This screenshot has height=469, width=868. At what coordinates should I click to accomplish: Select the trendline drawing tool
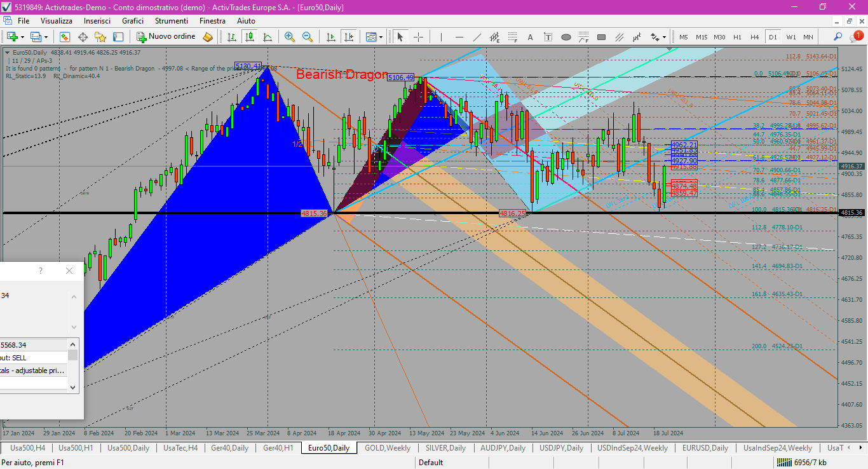(x=477, y=37)
